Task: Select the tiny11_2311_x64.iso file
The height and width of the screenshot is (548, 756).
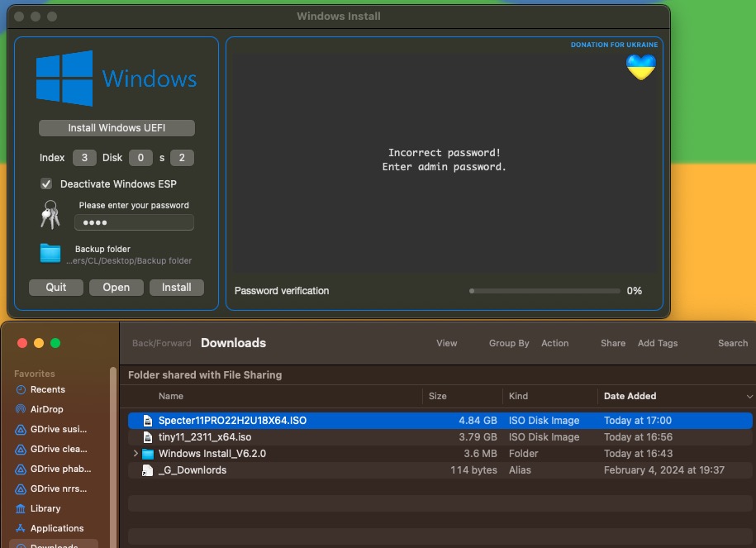Action: [204, 437]
